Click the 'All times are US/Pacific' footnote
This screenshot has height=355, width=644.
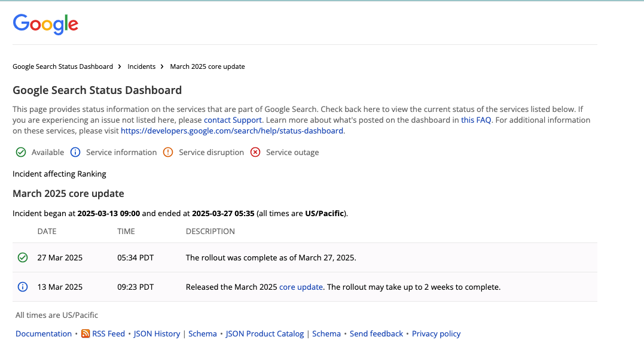click(57, 315)
